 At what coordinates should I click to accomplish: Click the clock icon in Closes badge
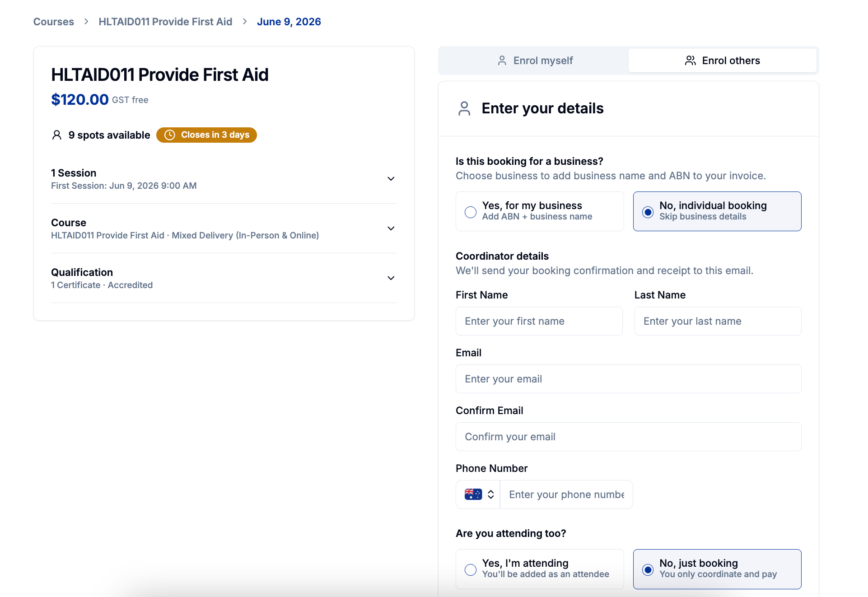tap(170, 135)
